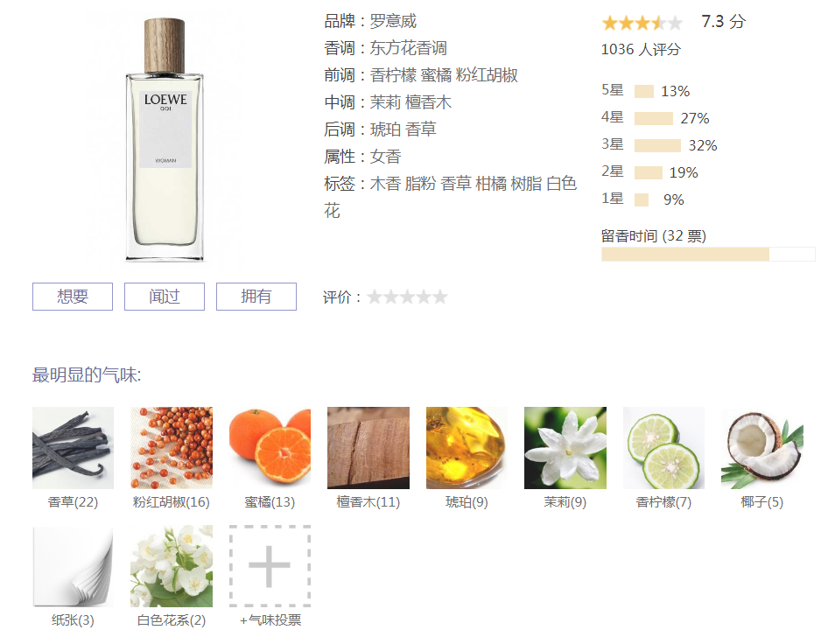The width and height of the screenshot is (835, 644).
Task: Rate one star in the 评价 row
Action: (x=375, y=297)
